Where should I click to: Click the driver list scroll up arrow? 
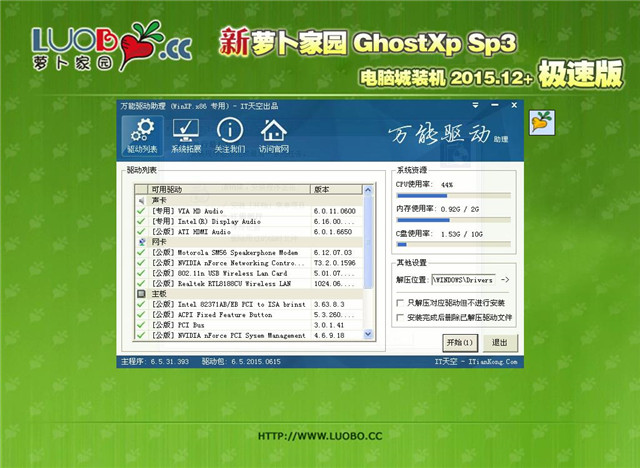click(x=368, y=190)
